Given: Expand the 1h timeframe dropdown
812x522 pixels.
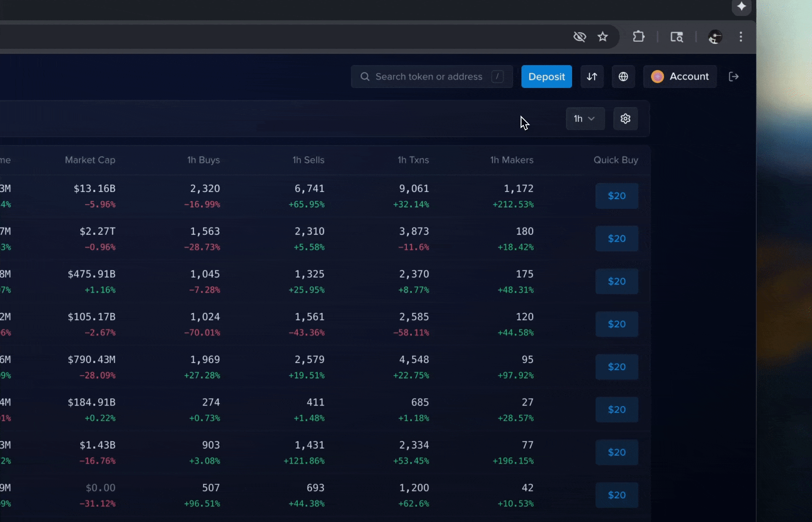Looking at the screenshot, I should (x=585, y=119).
